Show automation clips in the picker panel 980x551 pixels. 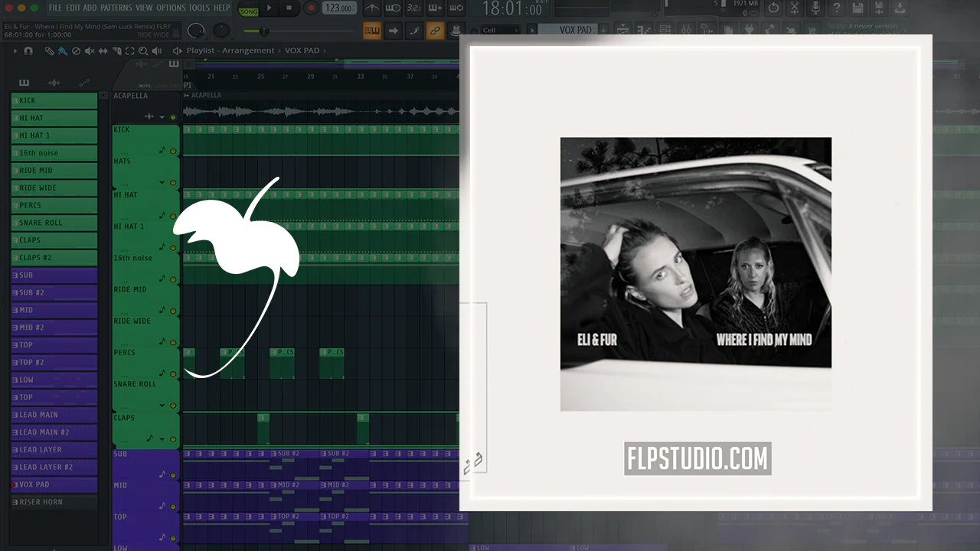(84, 83)
